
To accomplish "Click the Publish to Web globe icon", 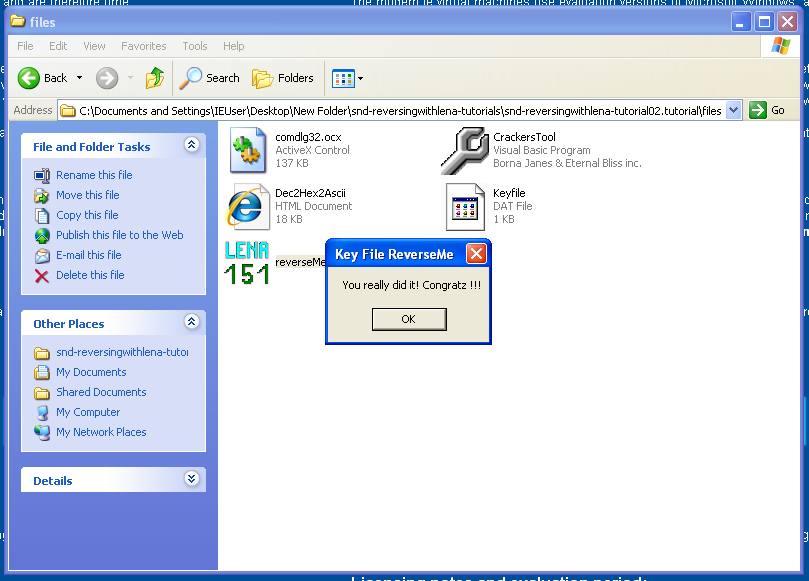I will [x=42, y=236].
